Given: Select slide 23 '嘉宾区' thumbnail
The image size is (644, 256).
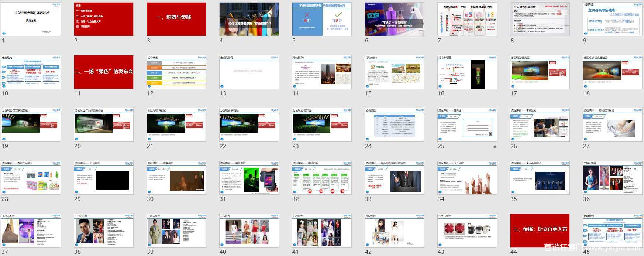Looking at the screenshot, I should (x=322, y=125).
